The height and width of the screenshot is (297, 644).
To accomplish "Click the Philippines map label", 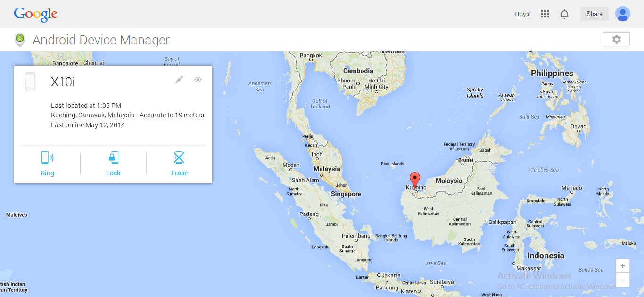I will click(552, 73).
